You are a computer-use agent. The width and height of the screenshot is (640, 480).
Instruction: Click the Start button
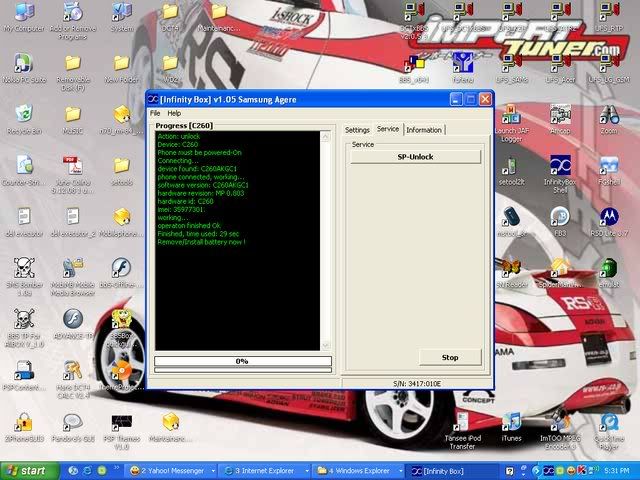[x=29, y=471]
